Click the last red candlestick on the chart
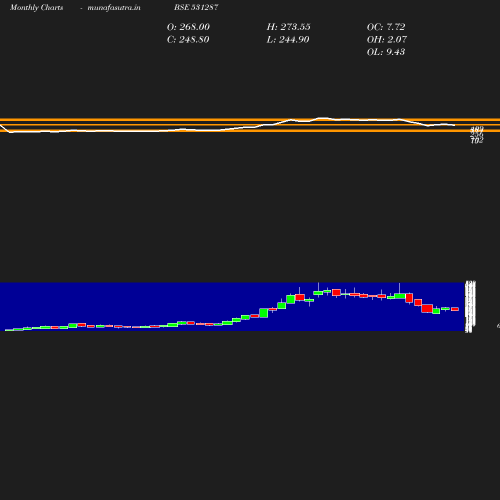The width and height of the screenshot is (500, 500). click(x=455, y=309)
